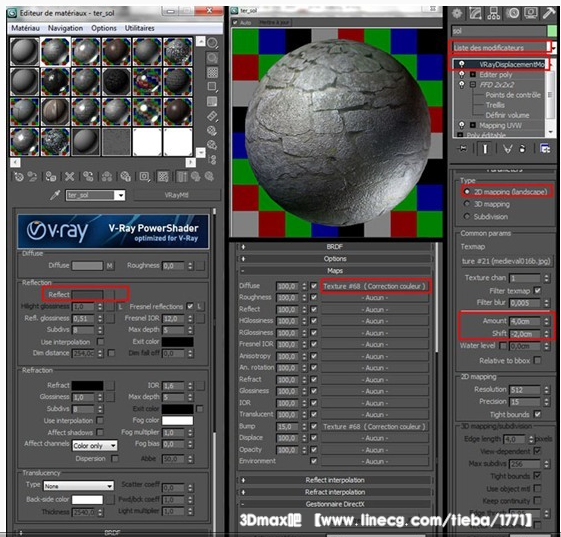Image resolution: width=561 pixels, height=537 pixels.
Task: Expand the Reflect interpolation rollout
Action: coord(335,480)
